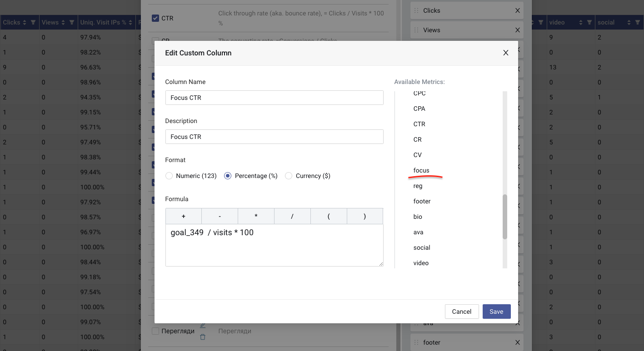Open the filter icon on video column
The width and height of the screenshot is (644, 351).
[x=589, y=22]
